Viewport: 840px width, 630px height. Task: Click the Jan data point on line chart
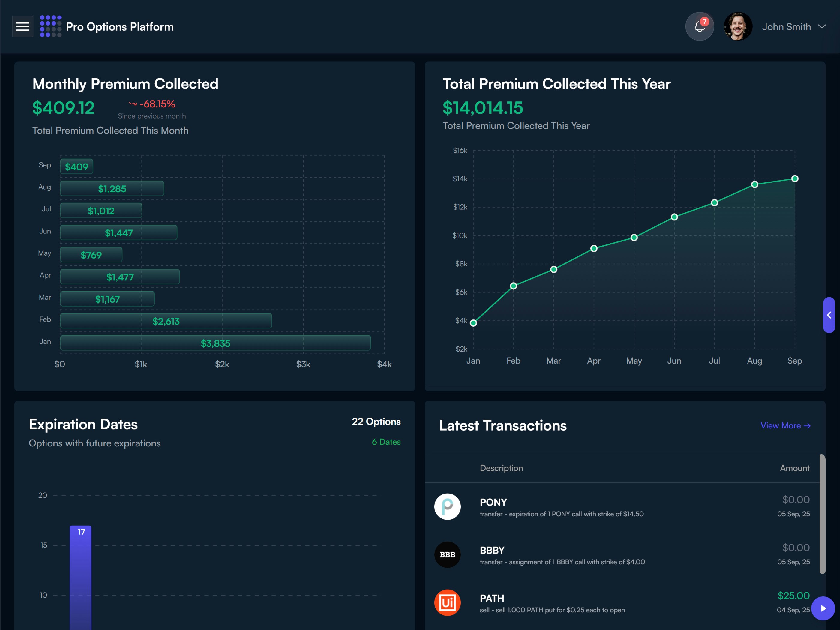pyautogui.click(x=473, y=323)
